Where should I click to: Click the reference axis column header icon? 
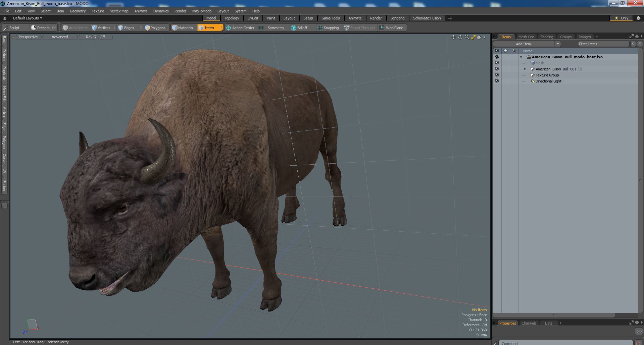tap(514, 51)
